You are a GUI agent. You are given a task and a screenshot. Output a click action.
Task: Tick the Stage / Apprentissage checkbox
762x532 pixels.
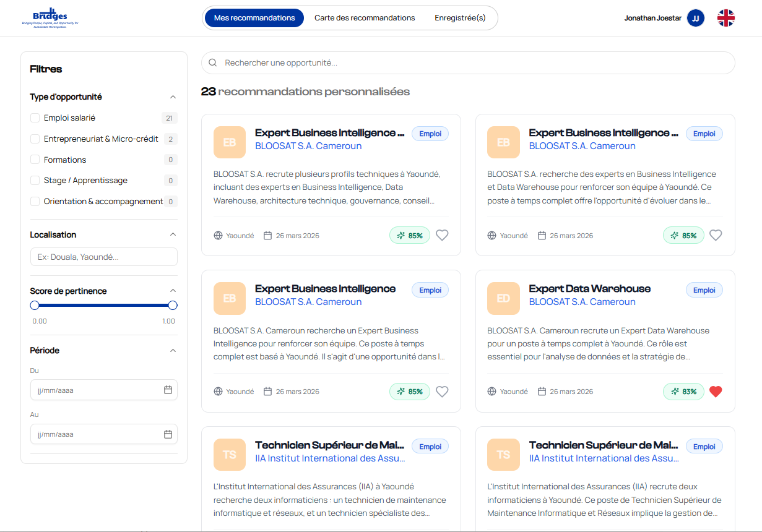click(35, 180)
